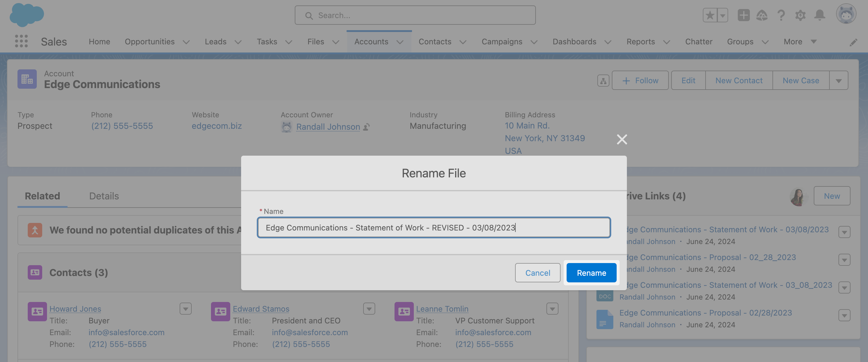
Task: Open the Reports navigation item
Action: point(640,42)
